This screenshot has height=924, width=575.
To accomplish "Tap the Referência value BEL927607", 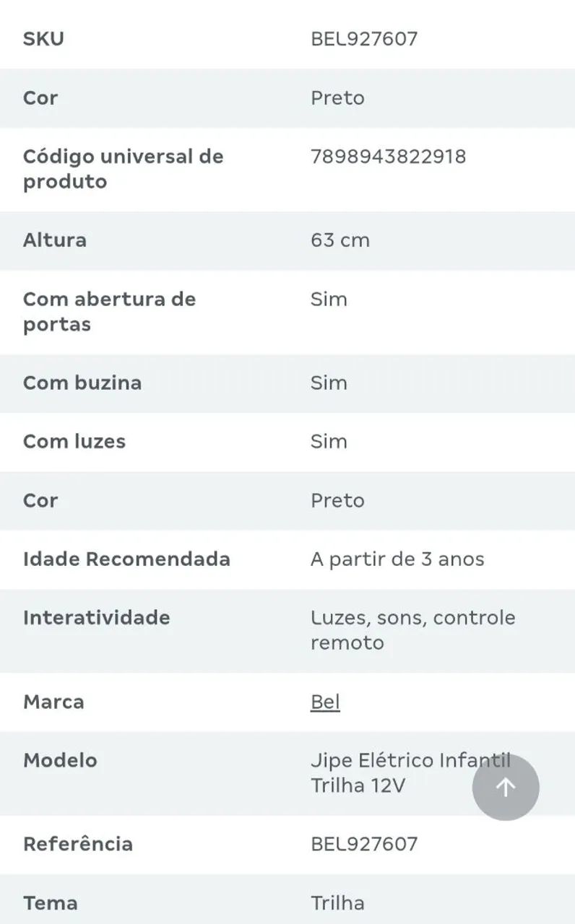I will click(364, 844).
